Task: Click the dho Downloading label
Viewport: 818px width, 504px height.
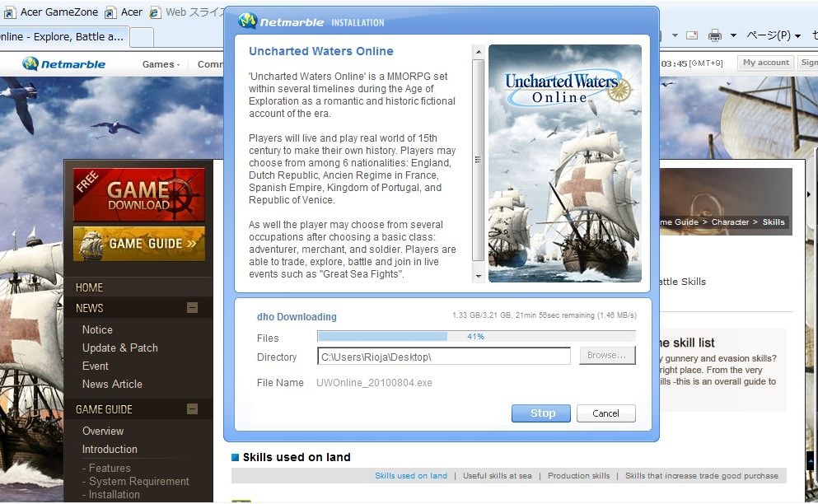Action: coord(297,317)
